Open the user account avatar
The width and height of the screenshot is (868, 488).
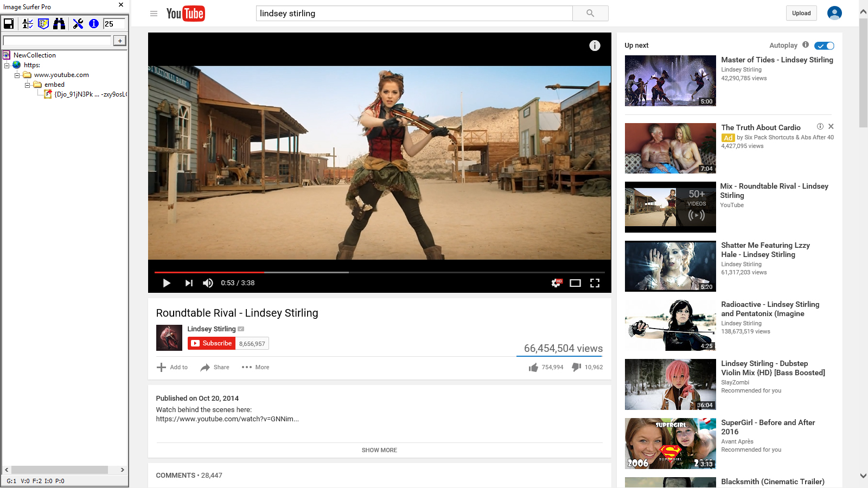(834, 13)
